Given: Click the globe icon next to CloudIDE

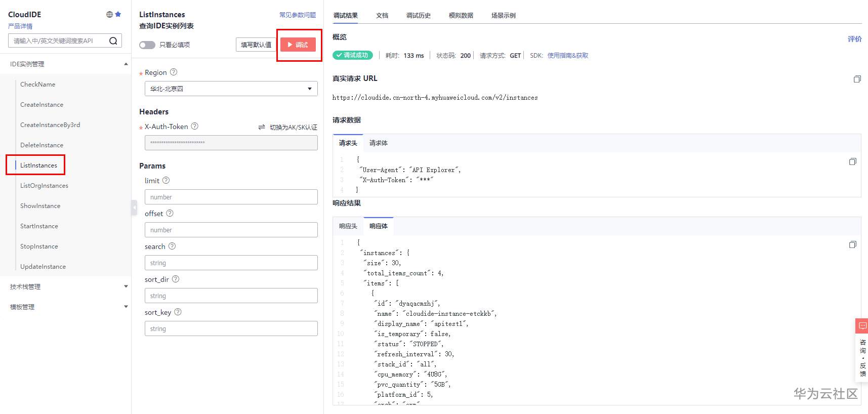Looking at the screenshot, I should tap(109, 14).
